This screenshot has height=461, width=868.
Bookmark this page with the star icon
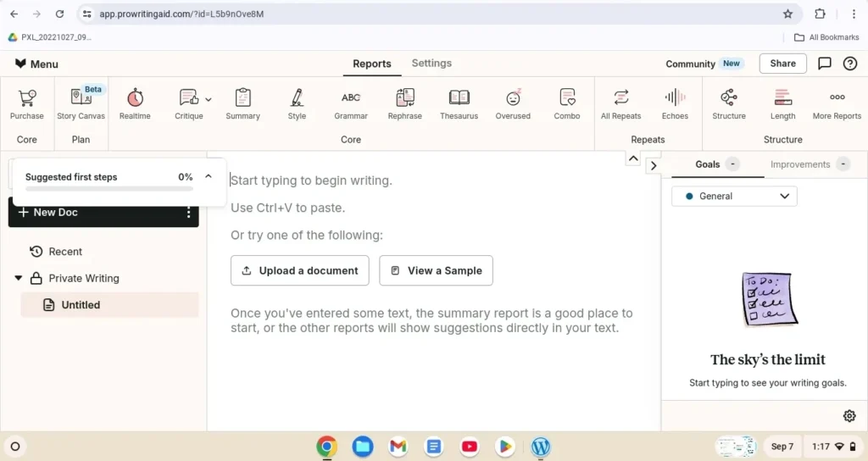coord(787,14)
